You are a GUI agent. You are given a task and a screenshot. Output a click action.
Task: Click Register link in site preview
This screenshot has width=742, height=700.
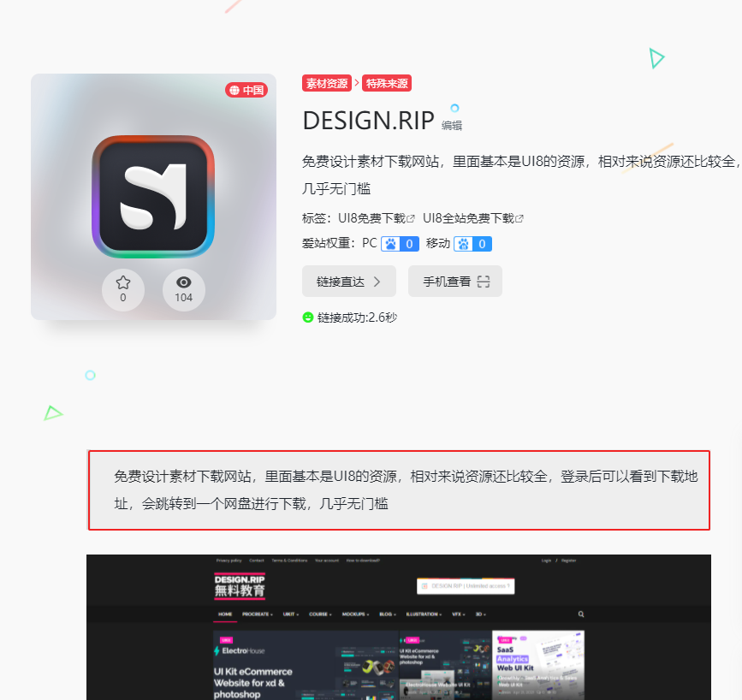[x=569, y=561]
